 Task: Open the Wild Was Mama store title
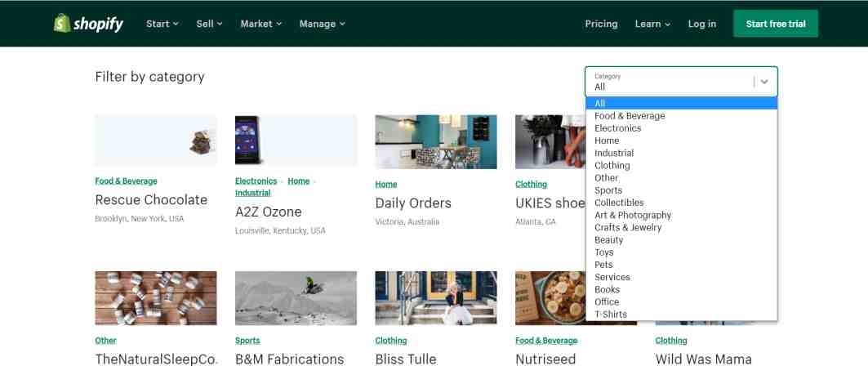pos(704,359)
